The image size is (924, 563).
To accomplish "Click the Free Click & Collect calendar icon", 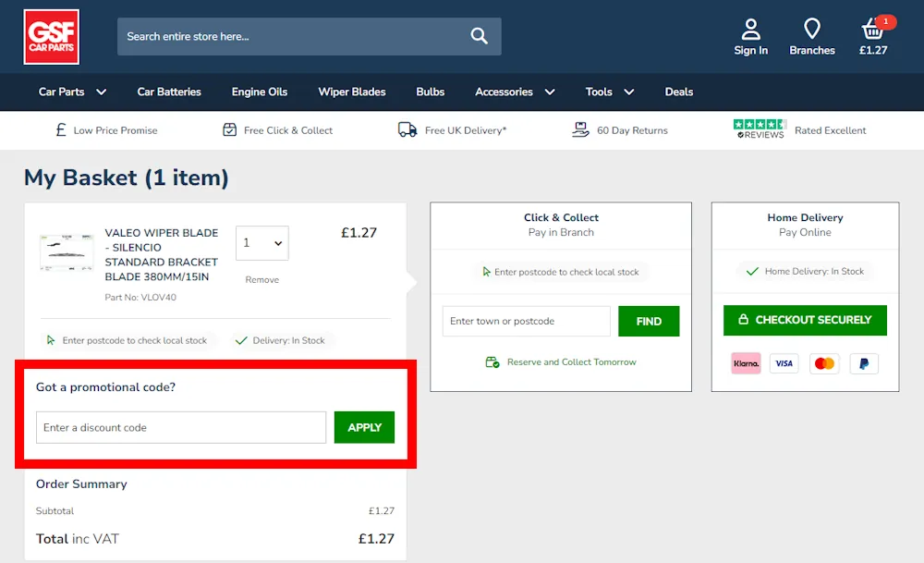I will pos(230,129).
